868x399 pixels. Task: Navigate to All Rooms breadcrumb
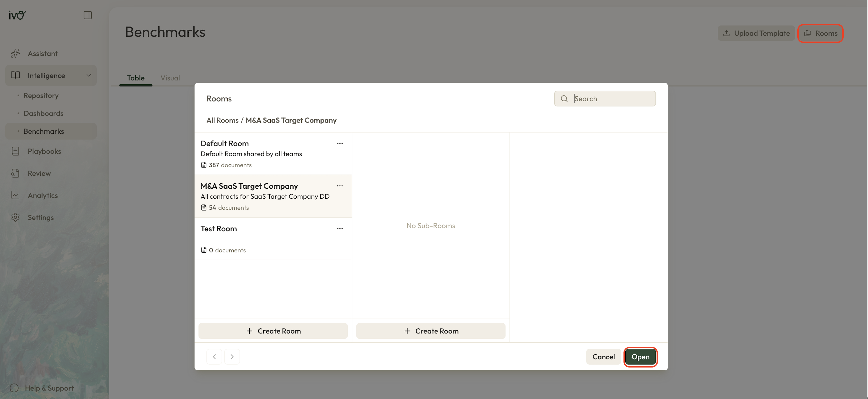click(222, 120)
